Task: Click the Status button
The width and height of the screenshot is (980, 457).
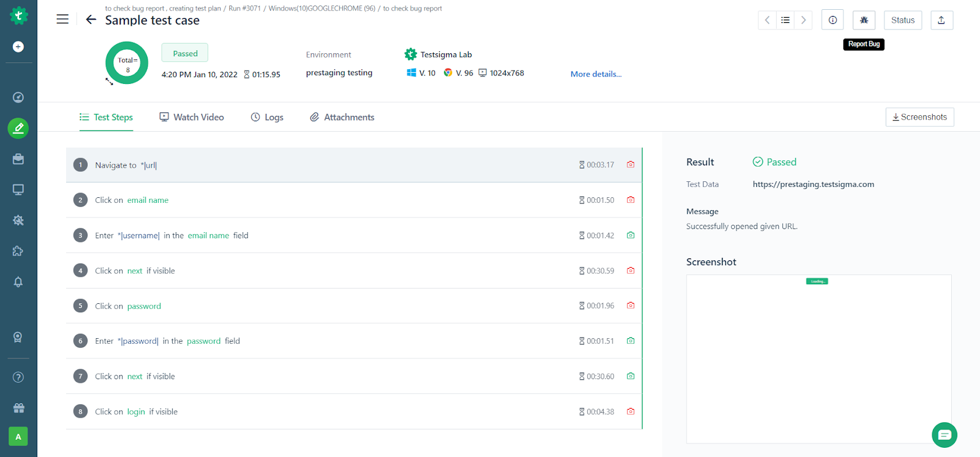Action: pos(903,20)
